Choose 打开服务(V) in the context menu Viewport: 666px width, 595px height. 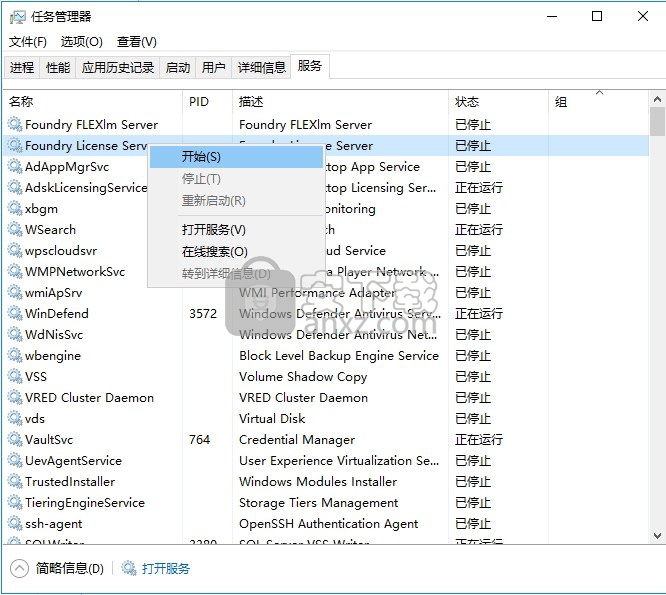tap(236, 230)
